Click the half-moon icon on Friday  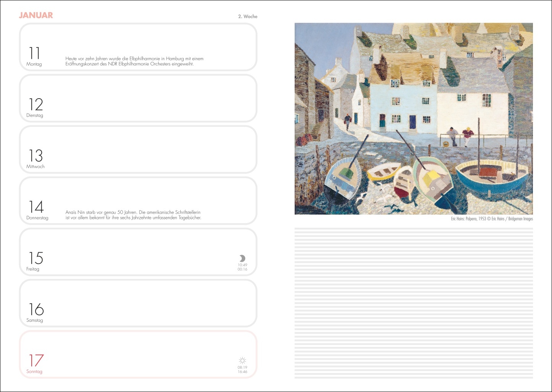[x=242, y=258]
